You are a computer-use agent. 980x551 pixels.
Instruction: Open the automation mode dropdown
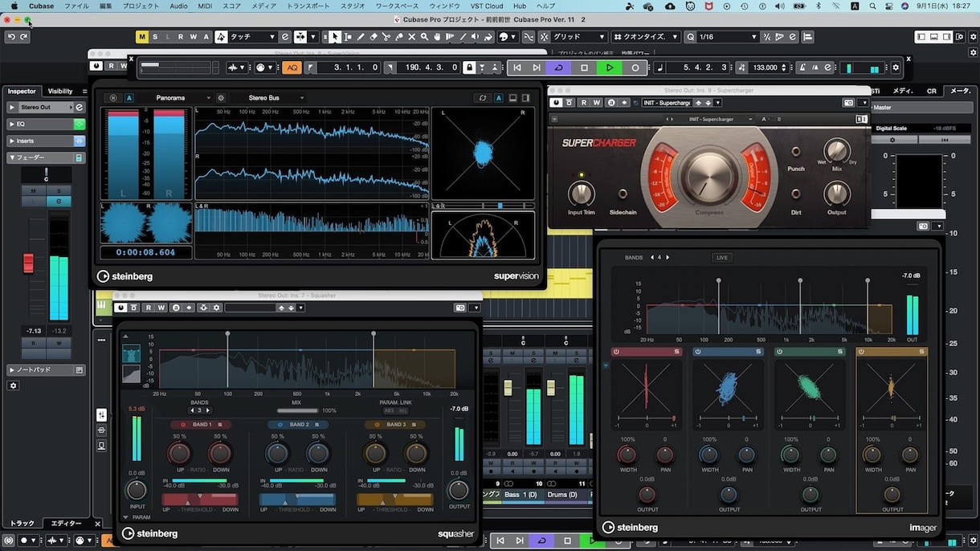[x=253, y=37]
